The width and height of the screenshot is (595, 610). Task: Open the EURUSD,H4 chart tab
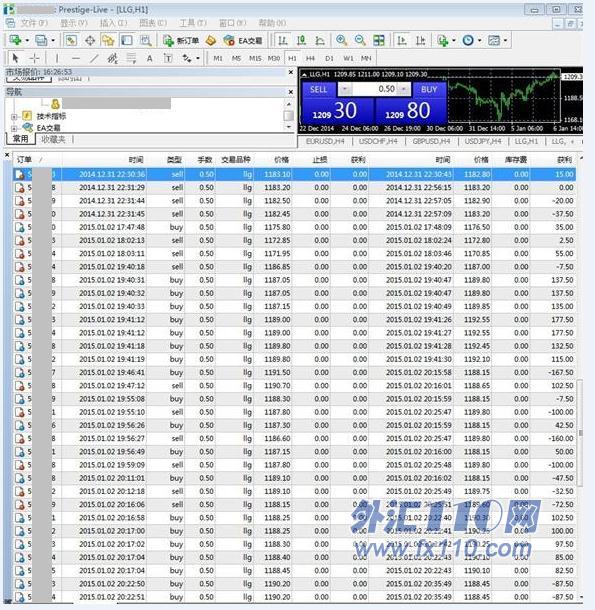325,141
